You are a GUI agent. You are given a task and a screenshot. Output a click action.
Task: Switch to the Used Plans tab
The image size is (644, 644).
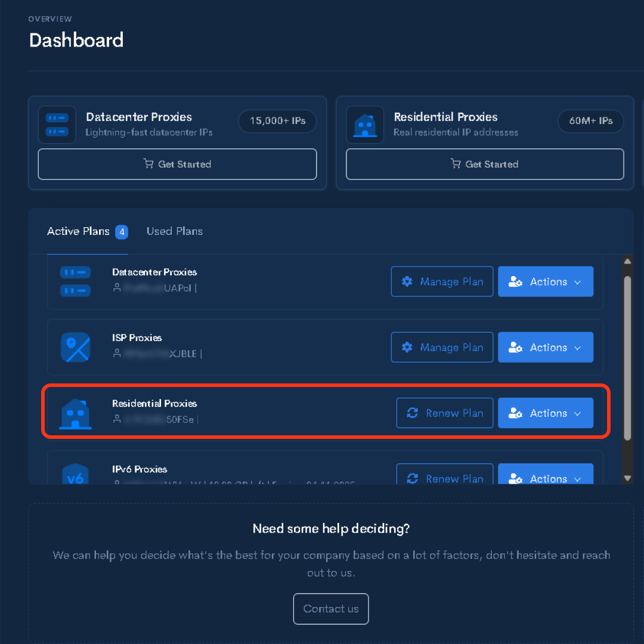(x=175, y=231)
